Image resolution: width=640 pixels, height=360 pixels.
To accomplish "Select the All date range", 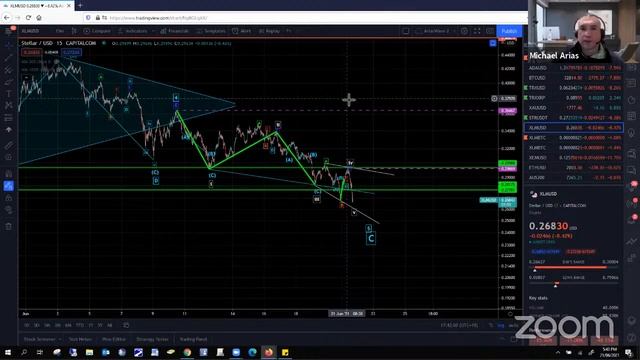I will coord(109,325).
